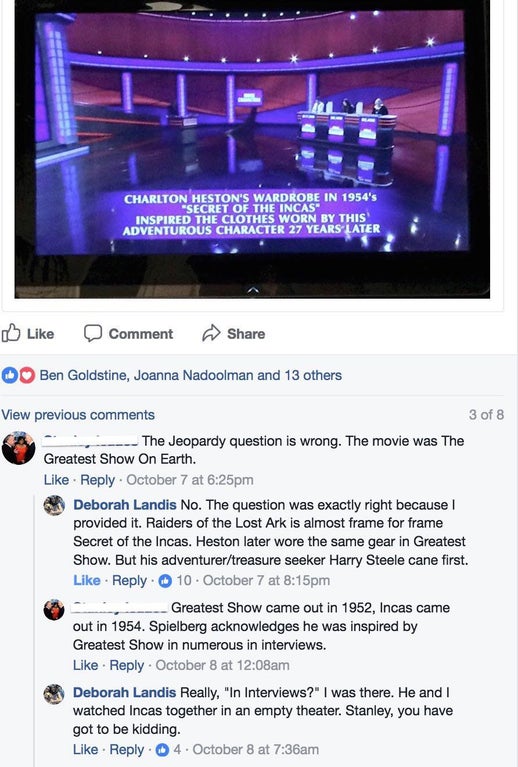Click the Comment speech bubble icon

tap(92, 333)
